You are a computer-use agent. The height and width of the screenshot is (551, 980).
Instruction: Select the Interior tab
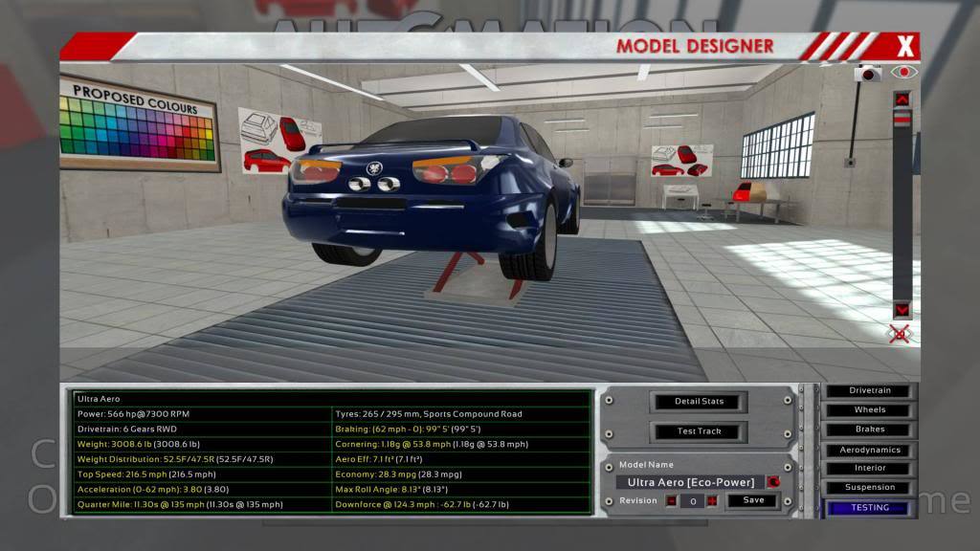pyautogui.click(x=870, y=469)
